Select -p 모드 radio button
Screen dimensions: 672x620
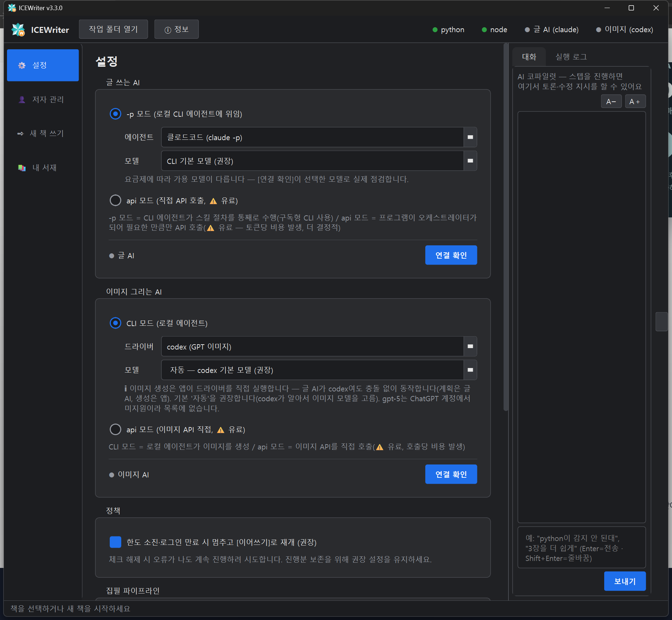tap(115, 114)
